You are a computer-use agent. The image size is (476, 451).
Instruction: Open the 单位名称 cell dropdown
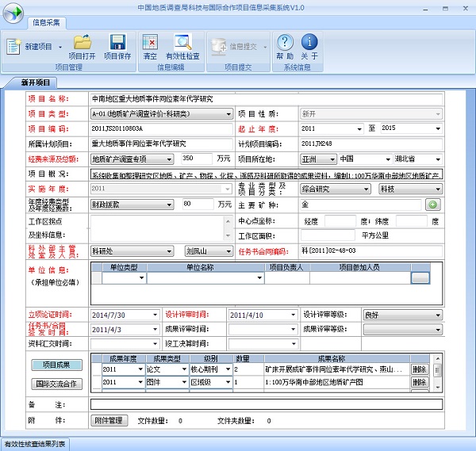[x=259, y=278]
